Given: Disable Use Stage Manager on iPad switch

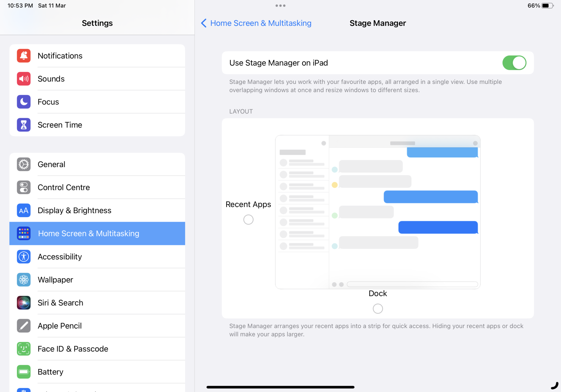Looking at the screenshot, I should [x=514, y=63].
